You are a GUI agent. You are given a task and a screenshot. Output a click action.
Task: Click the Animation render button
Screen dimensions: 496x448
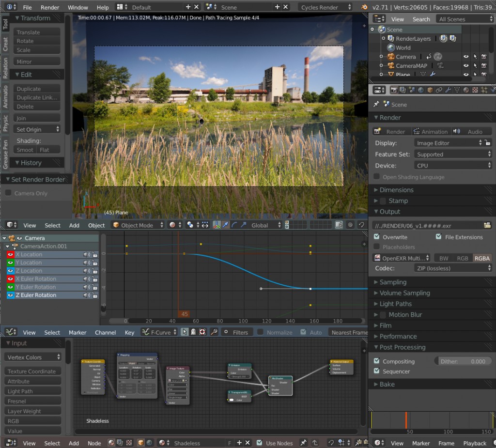click(x=430, y=131)
